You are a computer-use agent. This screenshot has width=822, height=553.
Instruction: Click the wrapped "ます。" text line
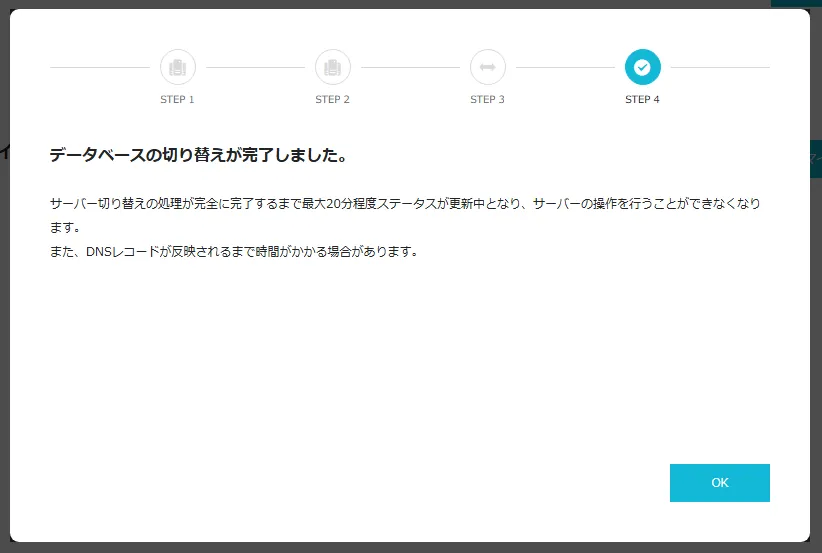click(65, 227)
